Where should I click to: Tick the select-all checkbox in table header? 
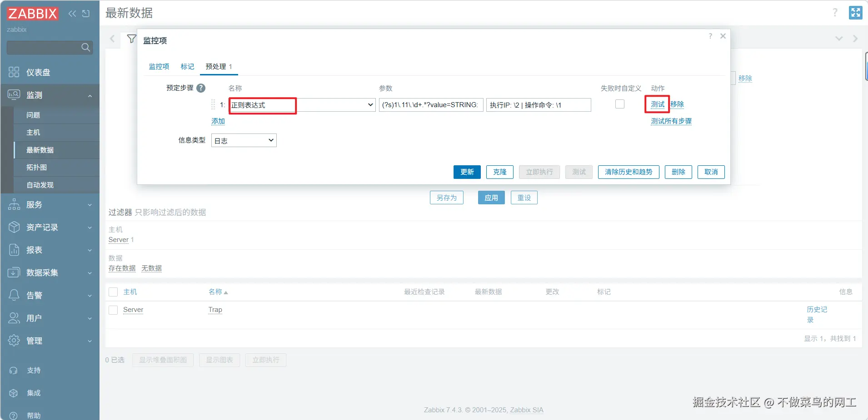[113, 292]
